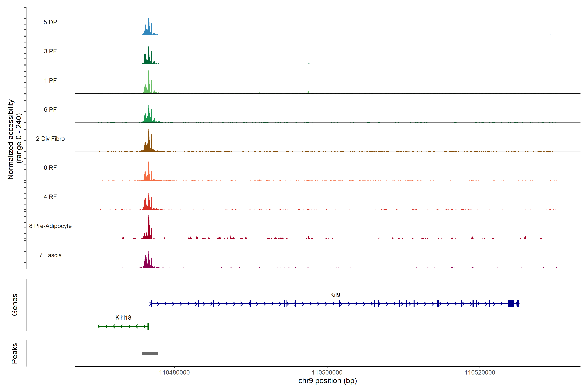Click the 110480000 axis tick label
This screenshot has width=588, height=392.
(174, 373)
